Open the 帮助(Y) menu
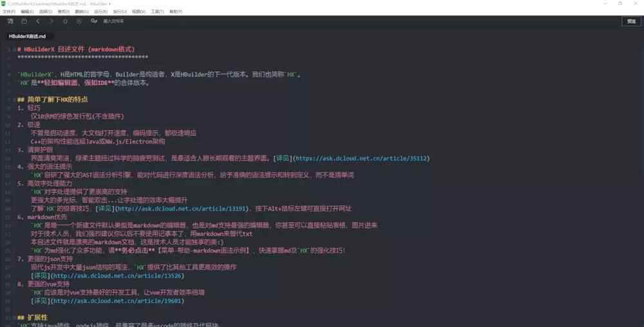644x327 pixels. click(x=176, y=12)
